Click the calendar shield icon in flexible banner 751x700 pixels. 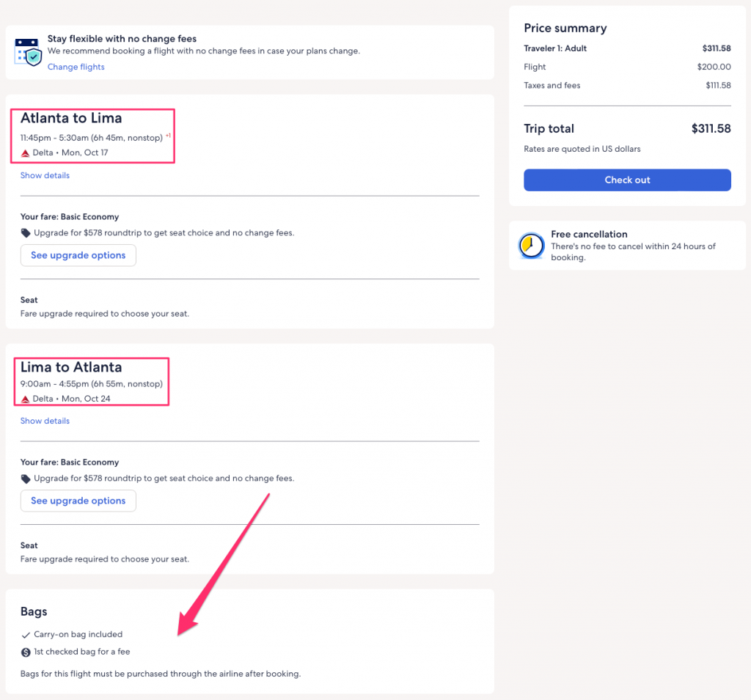(29, 52)
